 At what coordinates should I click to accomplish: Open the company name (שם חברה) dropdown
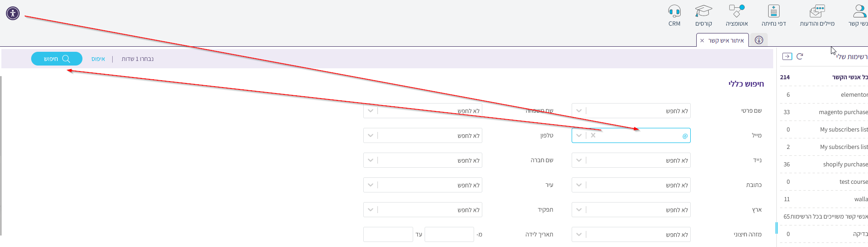coord(371,160)
